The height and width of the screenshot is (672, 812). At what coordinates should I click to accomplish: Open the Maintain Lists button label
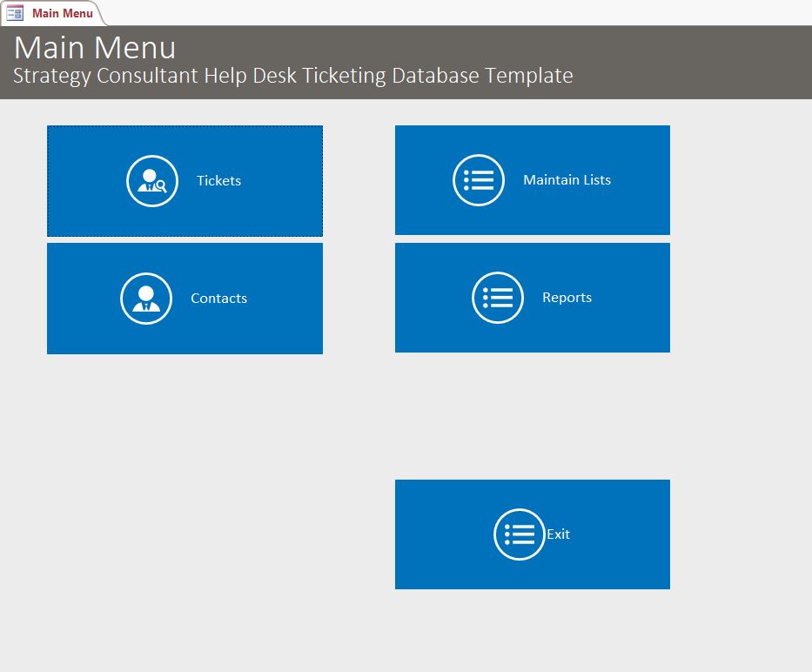[567, 180]
